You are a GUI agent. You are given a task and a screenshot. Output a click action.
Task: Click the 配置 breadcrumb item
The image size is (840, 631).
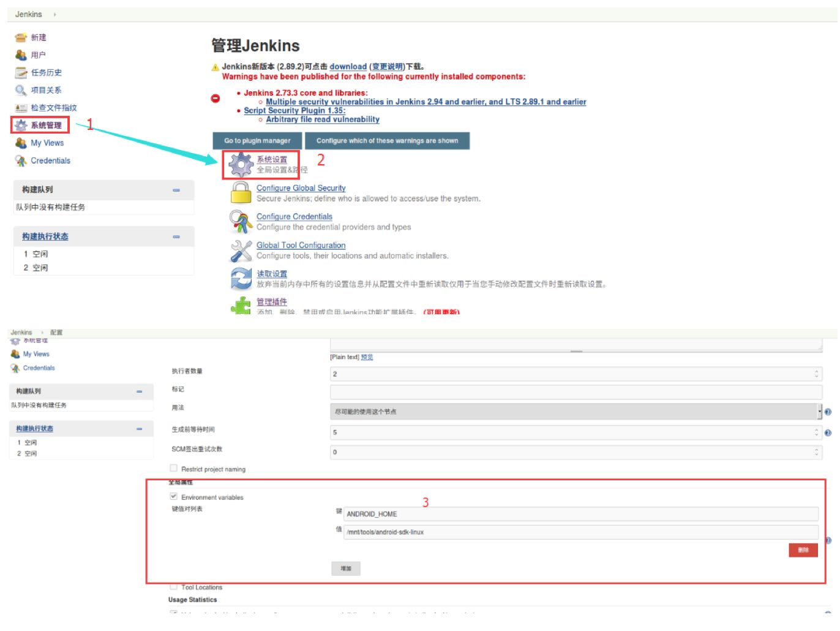(x=56, y=333)
